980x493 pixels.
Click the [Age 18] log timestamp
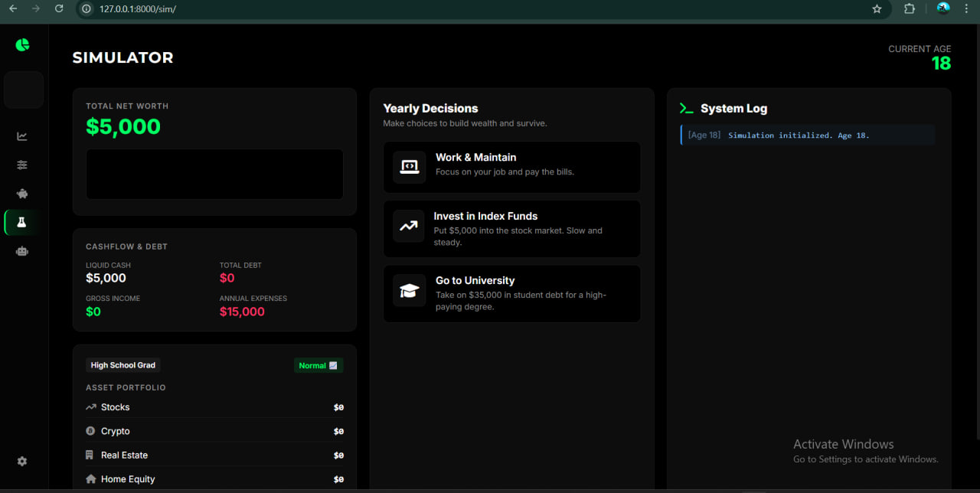(x=704, y=135)
